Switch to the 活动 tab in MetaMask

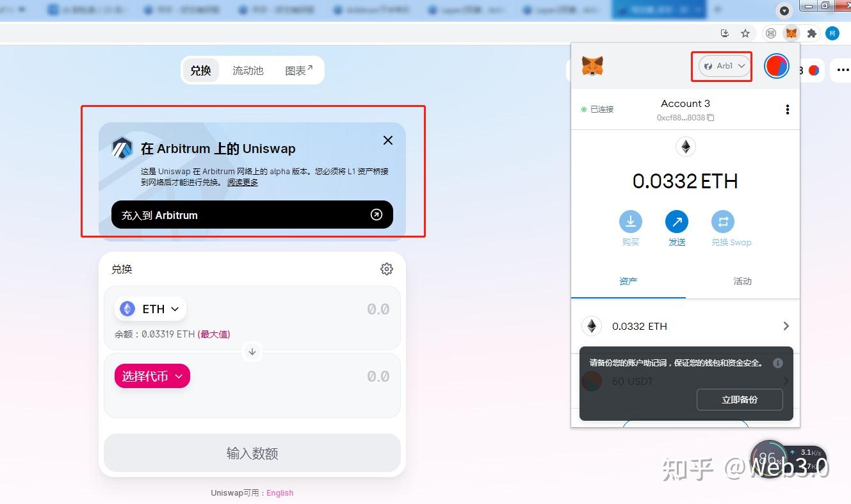coord(742,281)
